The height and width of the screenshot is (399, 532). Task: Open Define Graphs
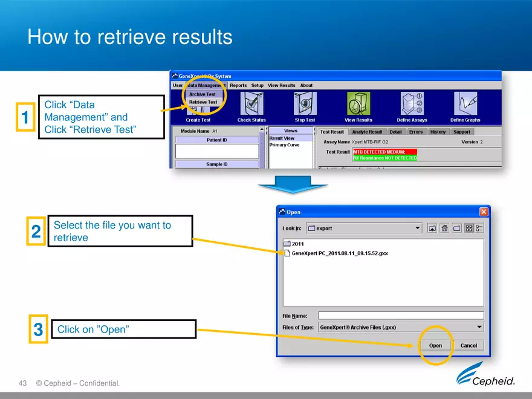point(465,106)
